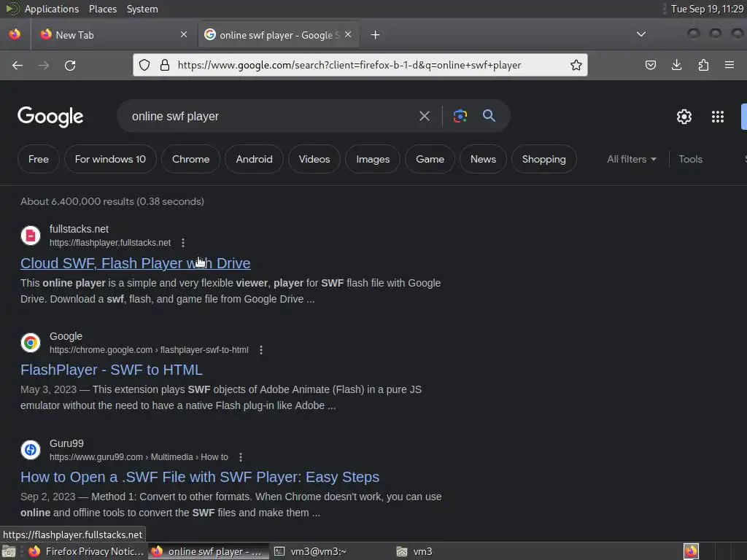The height and width of the screenshot is (560, 747).
Task: Bookmark this page with the star icon
Action: (576, 65)
